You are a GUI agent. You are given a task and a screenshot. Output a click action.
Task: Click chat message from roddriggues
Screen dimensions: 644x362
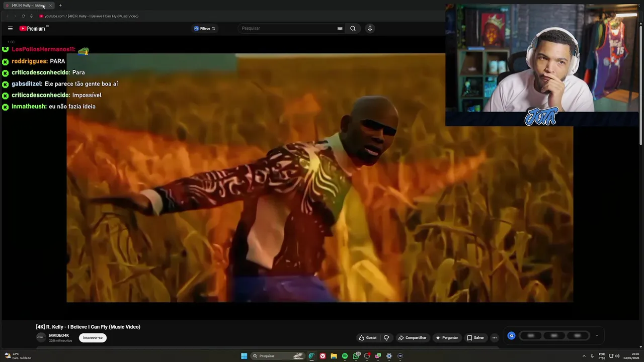point(38,61)
